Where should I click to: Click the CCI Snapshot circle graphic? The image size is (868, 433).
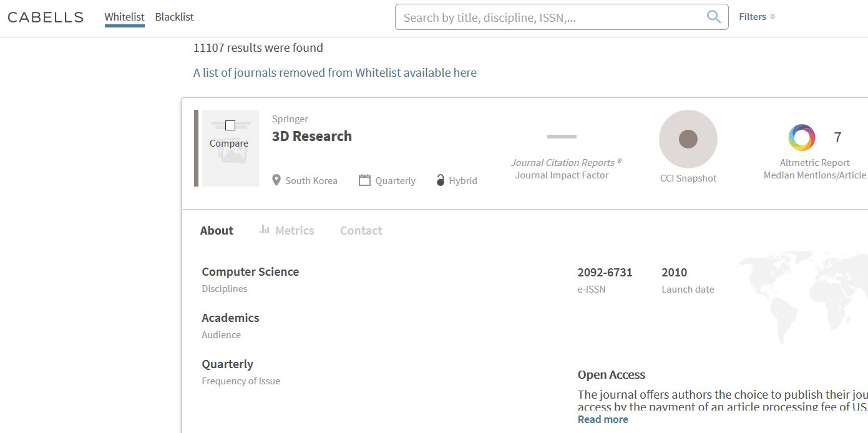point(688,139)
